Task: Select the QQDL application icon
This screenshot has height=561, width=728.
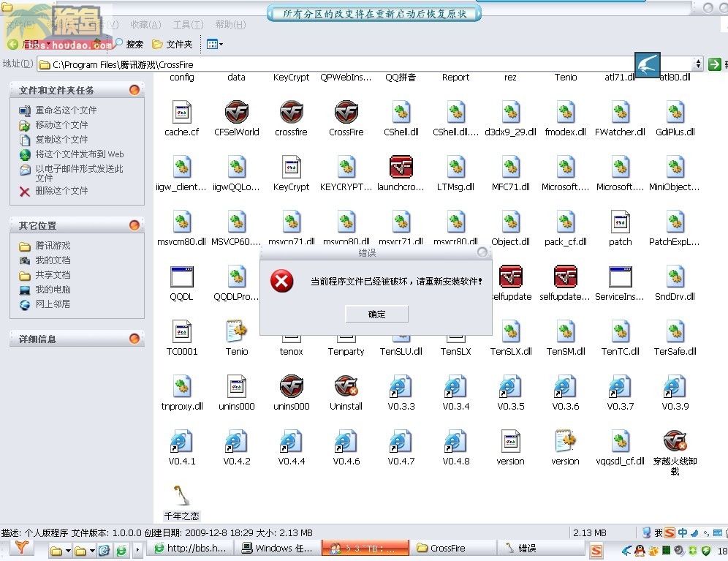Action: 181,276
